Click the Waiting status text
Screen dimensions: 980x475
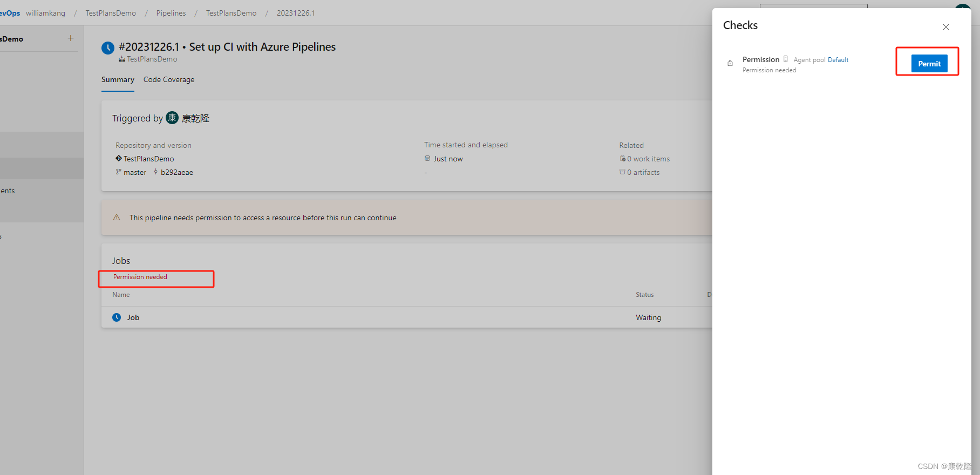point(648,317)
